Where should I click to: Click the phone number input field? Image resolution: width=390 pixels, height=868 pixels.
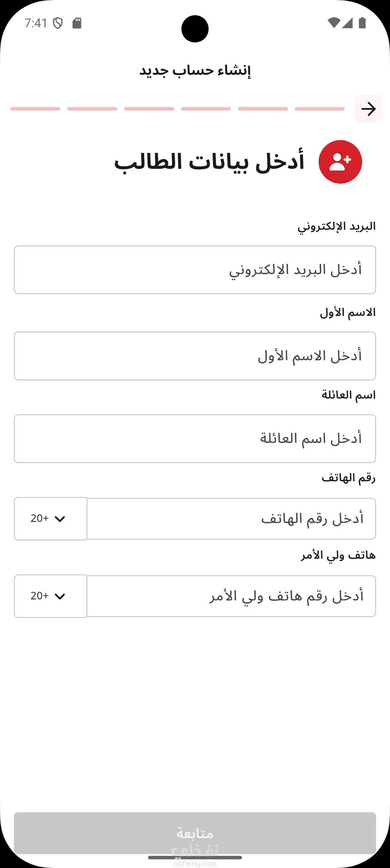pos(231,519)
